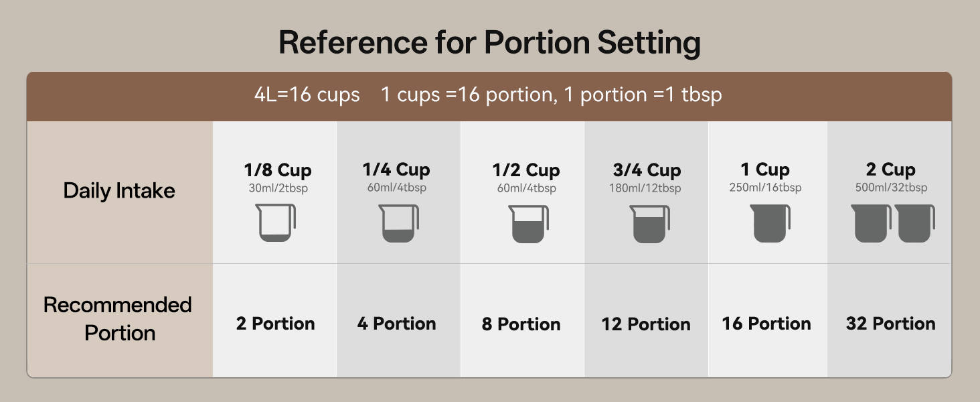This screenshot has width=980, height=402.
Task: Click the "250ml/16tbsp" text
Action: click(x=765, y=188)
